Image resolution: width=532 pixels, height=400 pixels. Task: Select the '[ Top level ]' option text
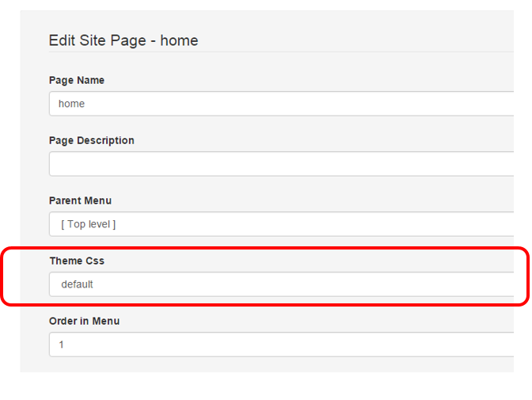coord(88,224)
